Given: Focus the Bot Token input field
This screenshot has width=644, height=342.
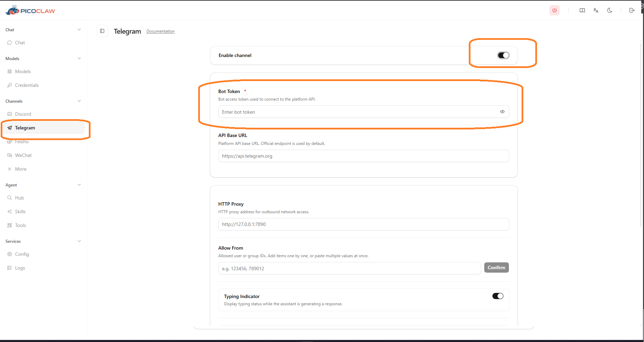Looking at the screenshot, I should point(363,112).
